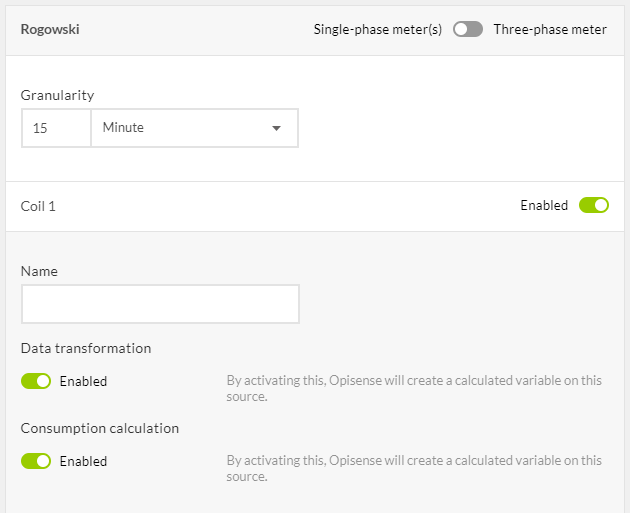Click the Data transformation heading
This screenshot has height=513, width=630.
(x=86, y=348)
